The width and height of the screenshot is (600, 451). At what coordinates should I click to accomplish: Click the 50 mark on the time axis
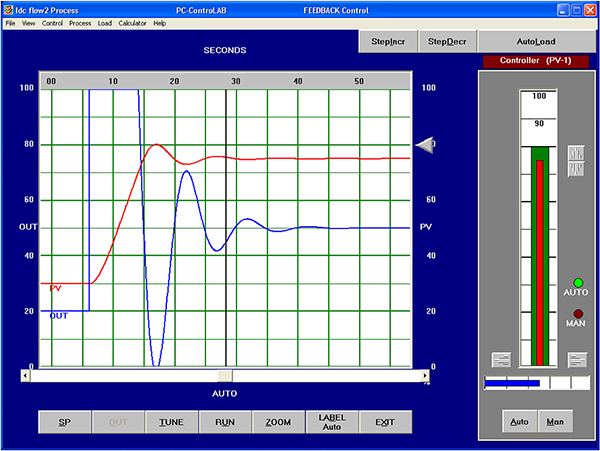(359, 81)
